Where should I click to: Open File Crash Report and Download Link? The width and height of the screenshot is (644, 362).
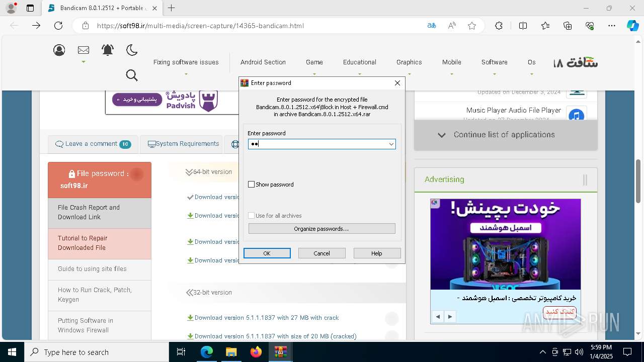pyautogui.click(x=100, y=213)
